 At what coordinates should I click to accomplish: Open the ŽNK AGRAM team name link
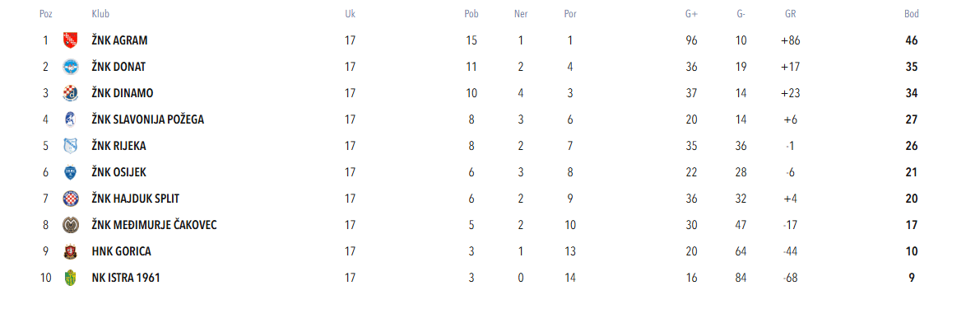click(x=120, y=40)
